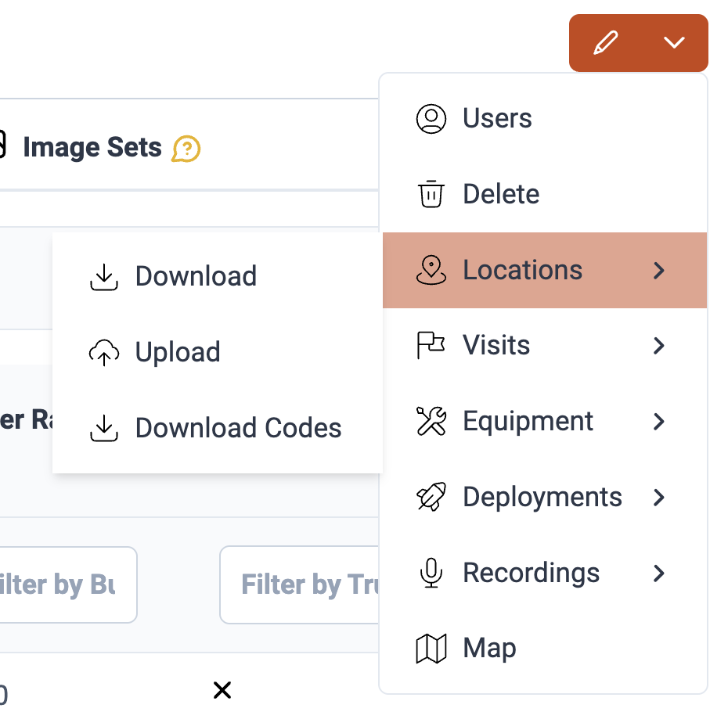Expand the Visits submenu arrow
This screenshot has height=712, width=728.
[659, 345]
